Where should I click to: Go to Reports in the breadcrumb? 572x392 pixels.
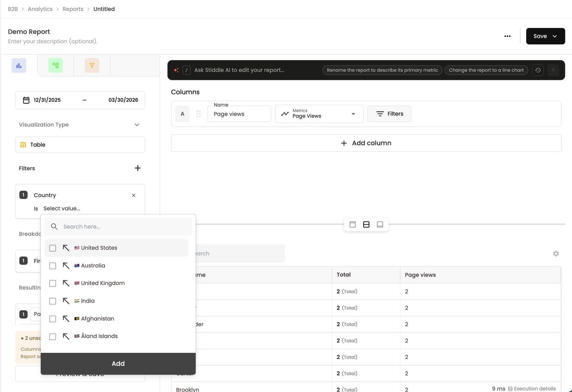click(73, 9)
